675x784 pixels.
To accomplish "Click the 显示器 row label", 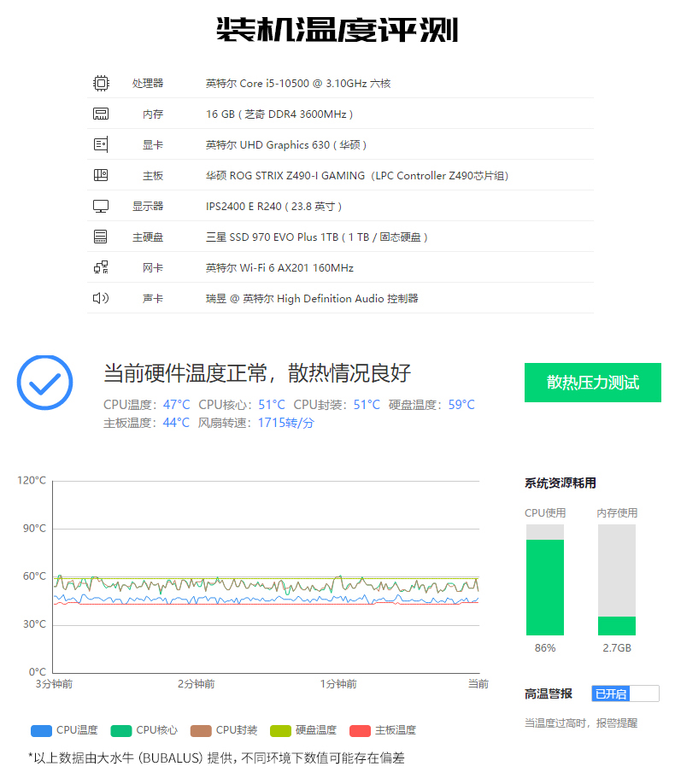I will point(148,206).
